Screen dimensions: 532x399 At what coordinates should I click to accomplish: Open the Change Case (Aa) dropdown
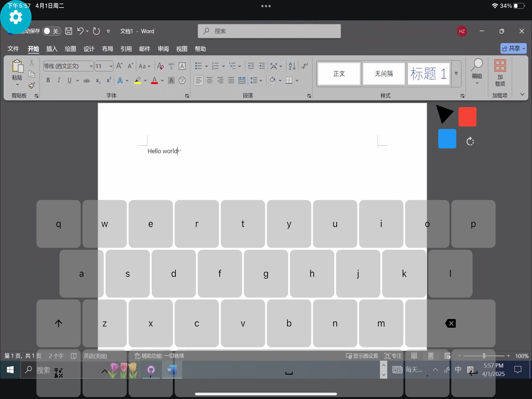point(144,66)
